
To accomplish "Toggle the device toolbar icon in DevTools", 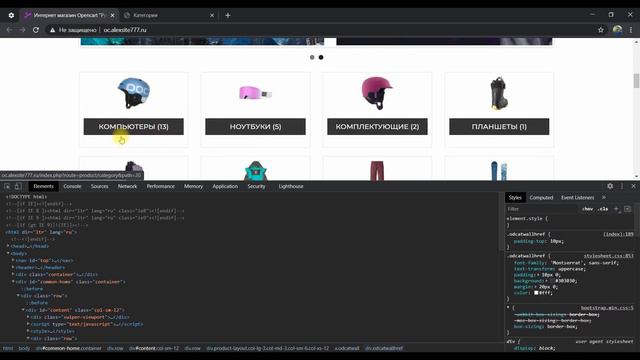I will click(x=18, y=186).
